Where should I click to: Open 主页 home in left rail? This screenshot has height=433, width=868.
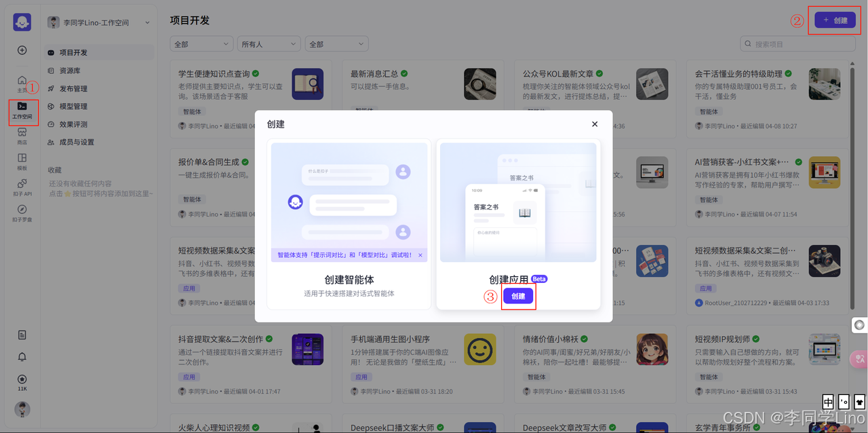coord(22,83)
